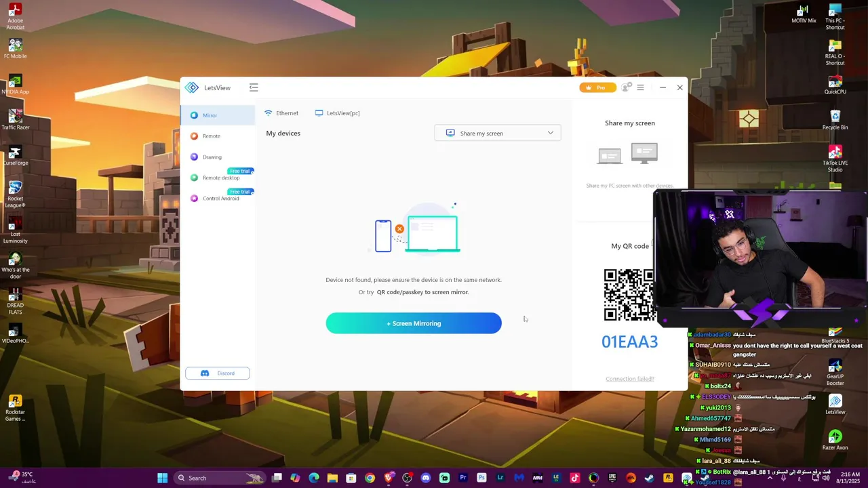
Task: Open LetsView desktop shortcut icon
Action: tap(835, 405)
